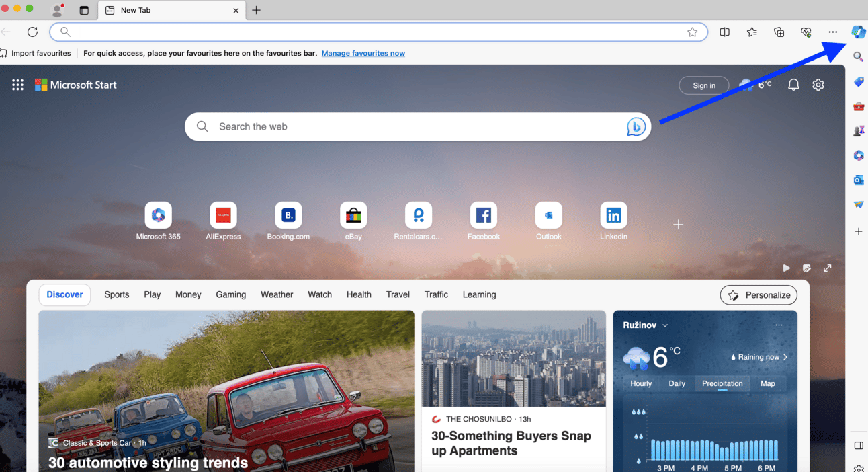Click Import favourites on the favourites bar
This screenshot has height=472, width=868.
click(x=36, y=53)
